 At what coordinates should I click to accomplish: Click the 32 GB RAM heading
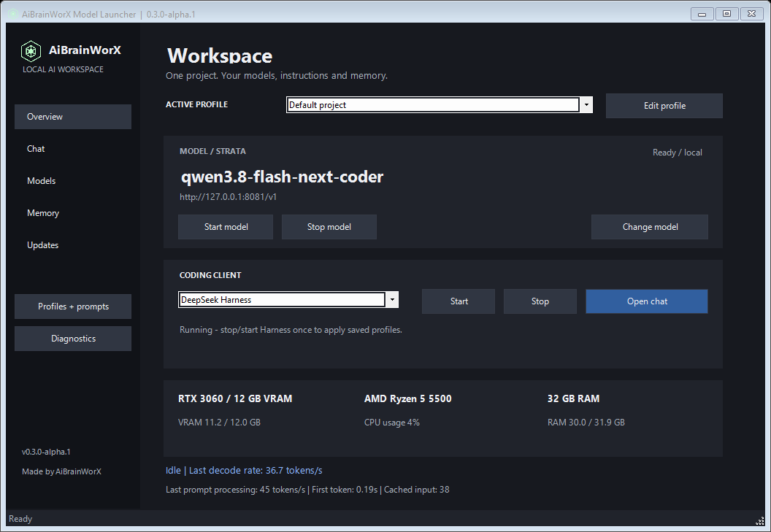pos(573,398)
